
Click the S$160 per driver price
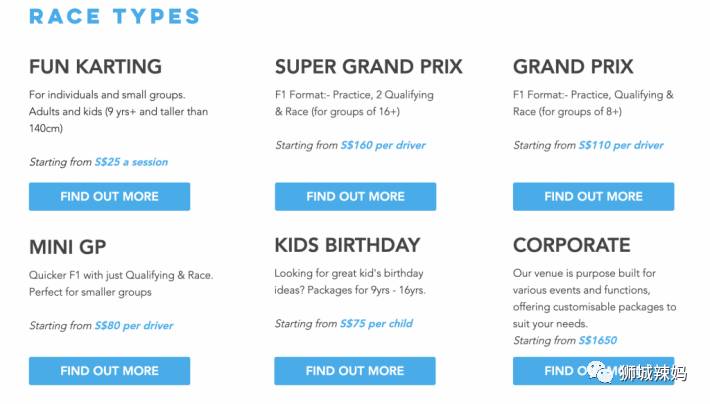383,146
